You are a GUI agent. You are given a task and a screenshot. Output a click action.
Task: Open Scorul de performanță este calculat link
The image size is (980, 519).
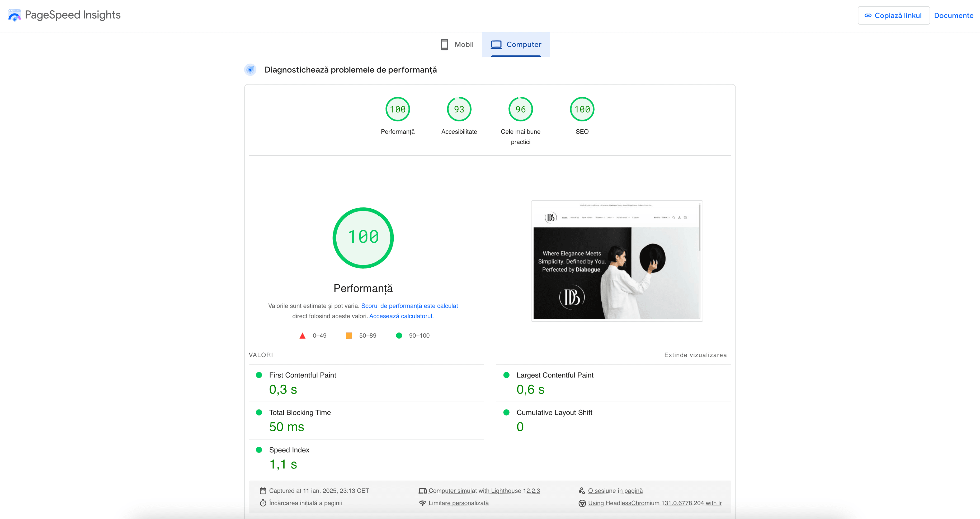coord(409,306)
